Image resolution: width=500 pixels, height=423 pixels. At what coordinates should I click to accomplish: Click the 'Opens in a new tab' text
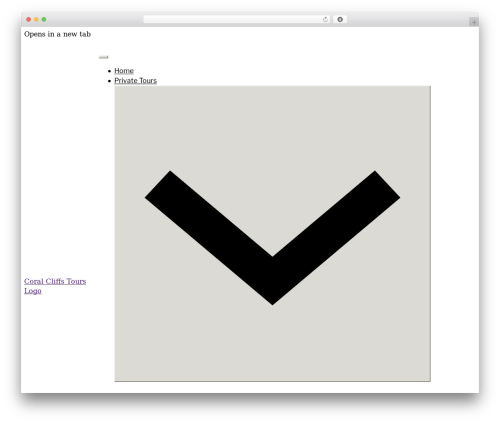[x=57, y=34]
